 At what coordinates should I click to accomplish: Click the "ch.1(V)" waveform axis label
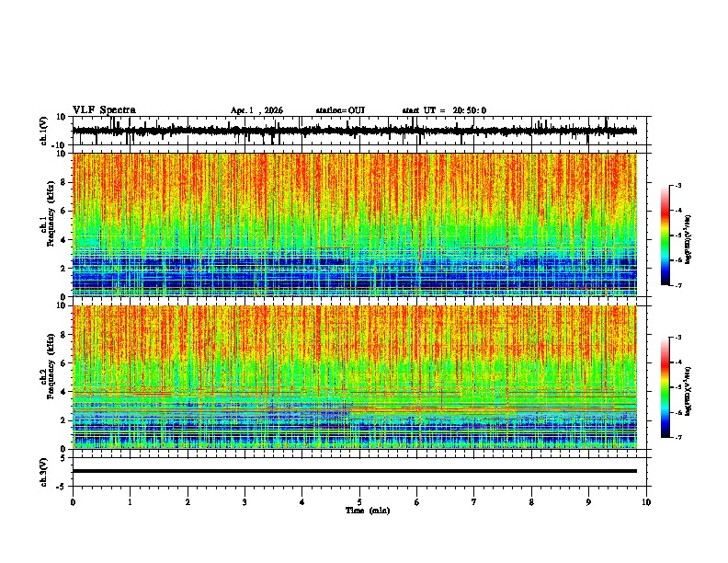click(44, 131)
